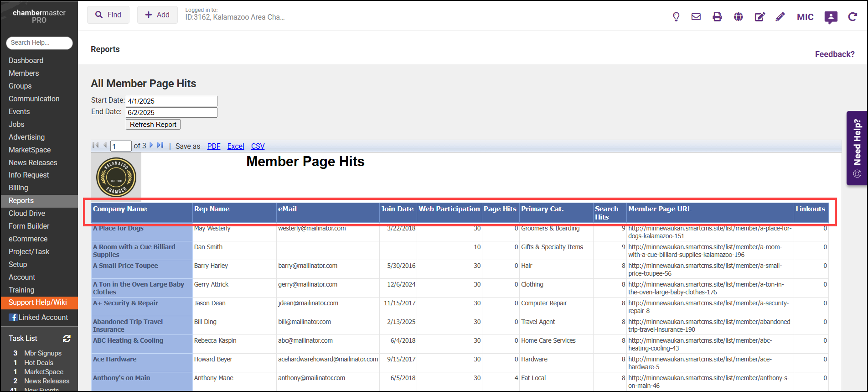Select Billing in the sidebar
Image resolution: width=868 pixels, height=392 pixels.
pos(18,188)
